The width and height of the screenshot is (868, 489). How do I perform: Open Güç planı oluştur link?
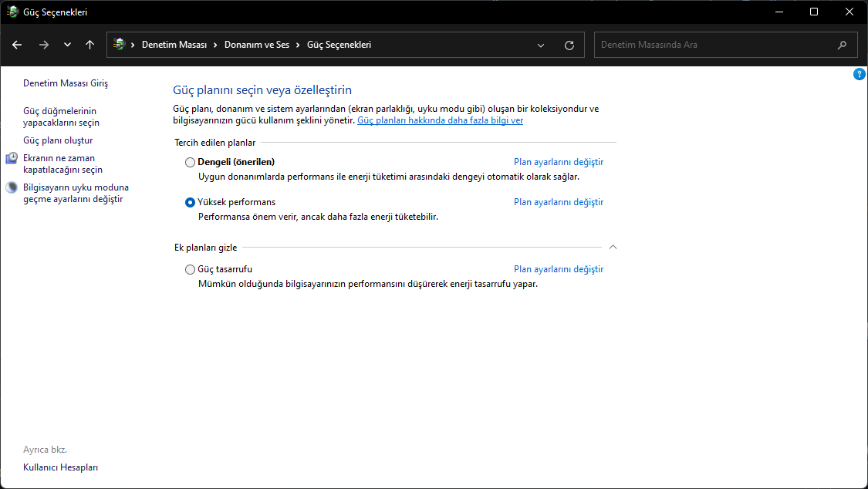point(58,140)
